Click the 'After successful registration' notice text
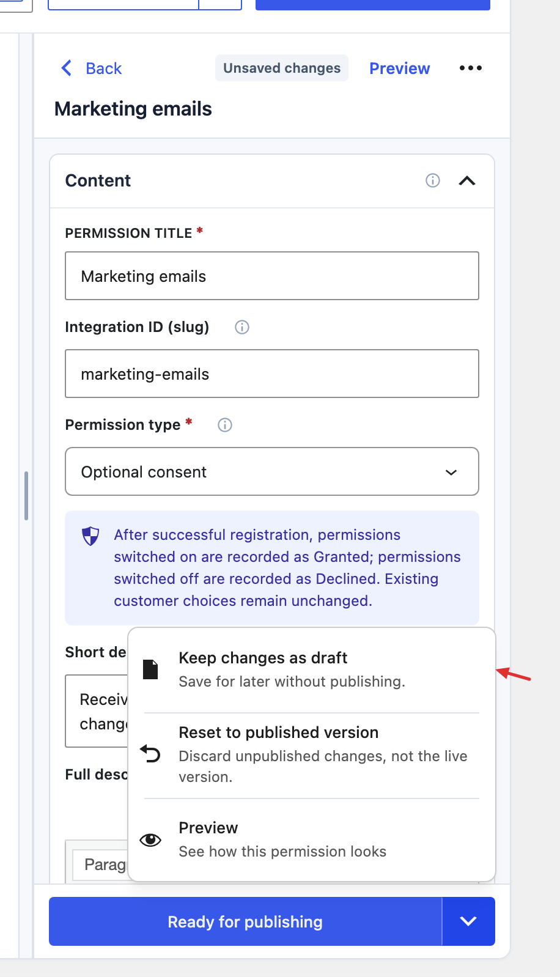 pyautogui.click(x=287, y=568)
